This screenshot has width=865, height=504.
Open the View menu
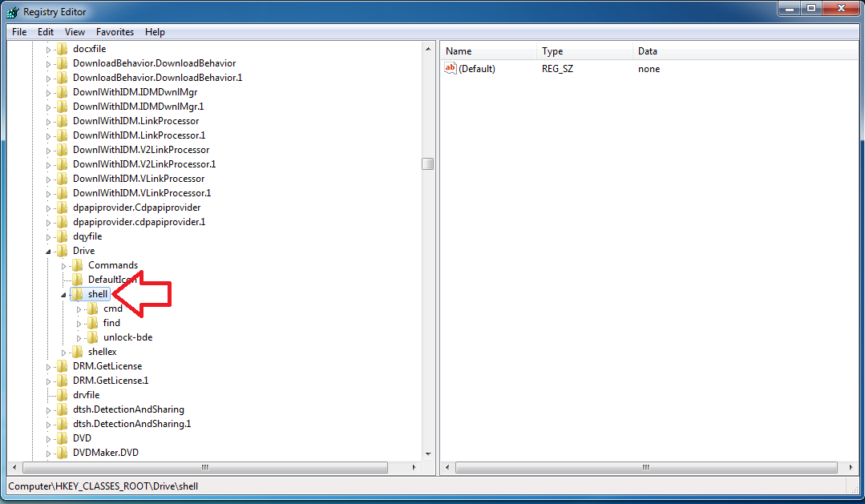[x=75, y=32]
